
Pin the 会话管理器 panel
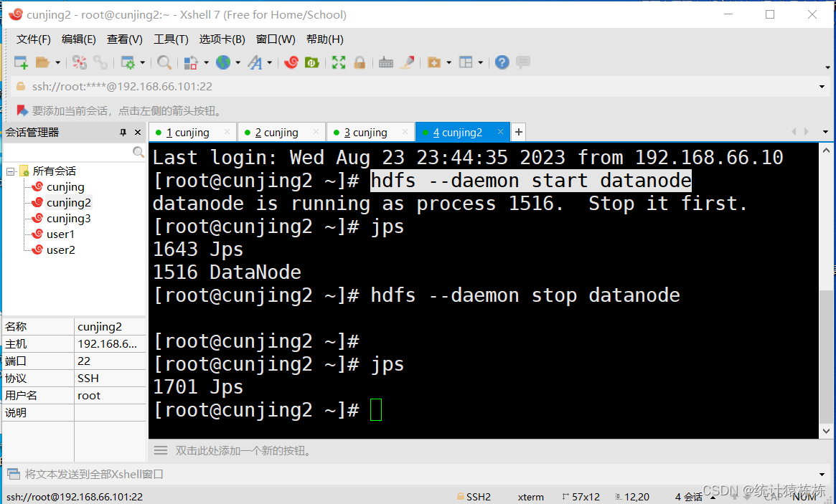(123, 132)
